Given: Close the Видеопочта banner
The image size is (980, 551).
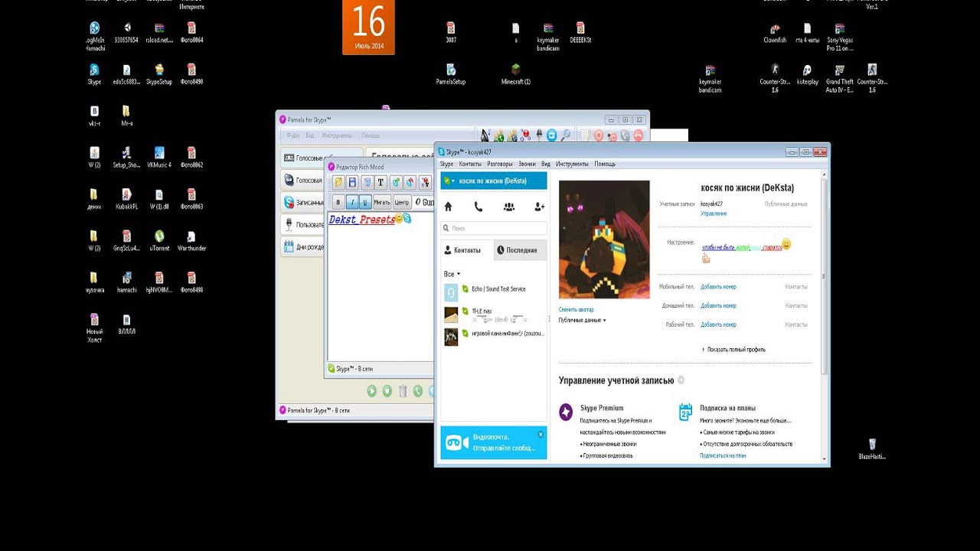Looking at the screenshot, I should tap(541, 434).
